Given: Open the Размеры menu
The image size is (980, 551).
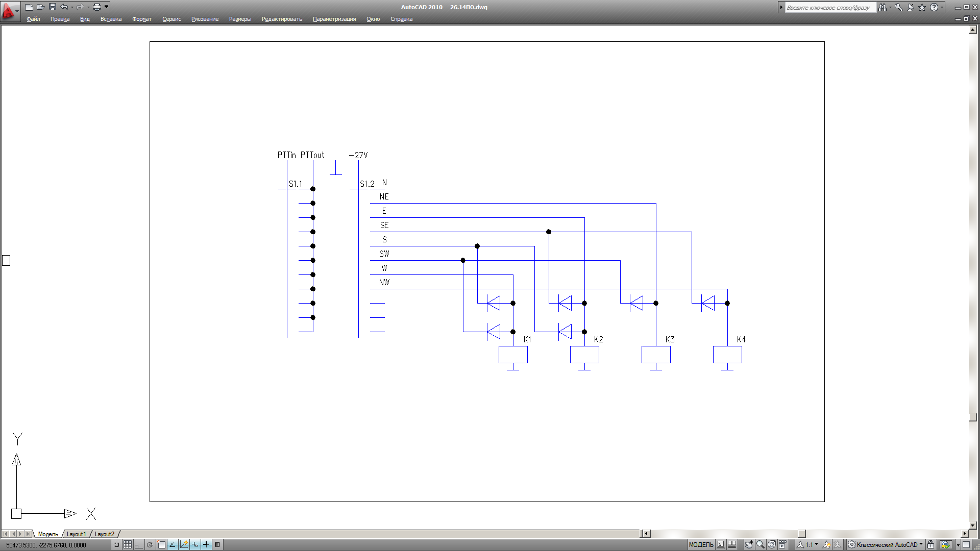Looking at the screenshot, I should point(240,19).
